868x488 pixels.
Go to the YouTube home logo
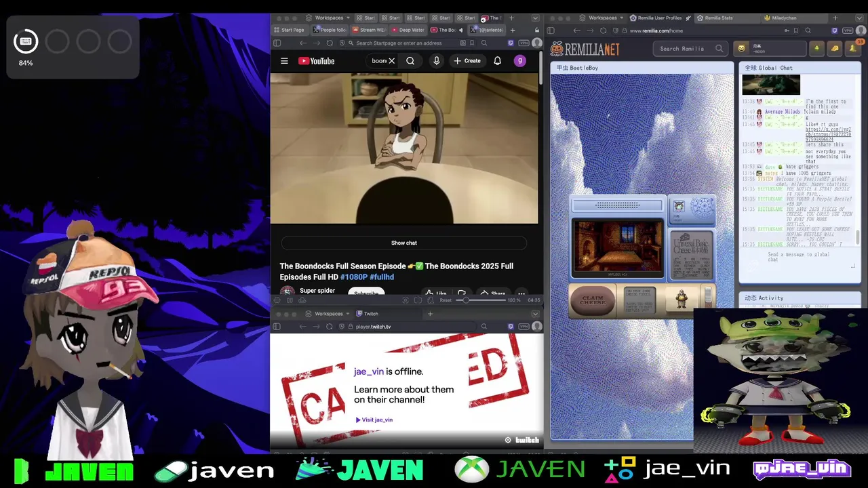(x=317, y=61)
